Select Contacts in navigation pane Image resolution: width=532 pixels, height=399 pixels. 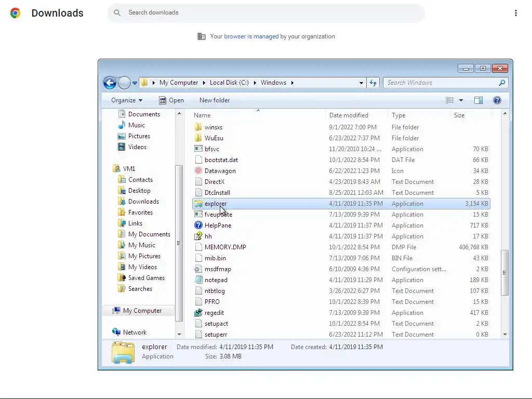point(135,179)
